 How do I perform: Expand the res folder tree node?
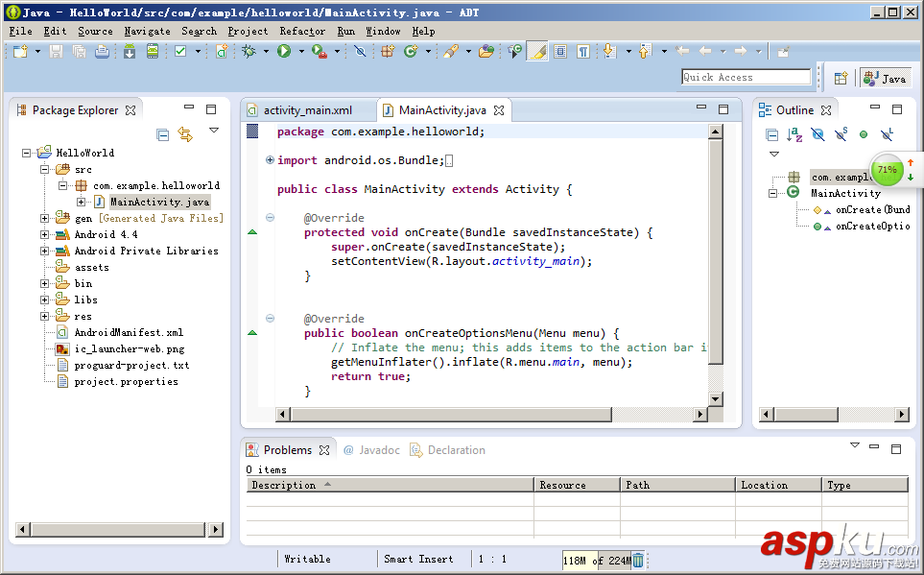pyautogui.click(x=45, y=316)
